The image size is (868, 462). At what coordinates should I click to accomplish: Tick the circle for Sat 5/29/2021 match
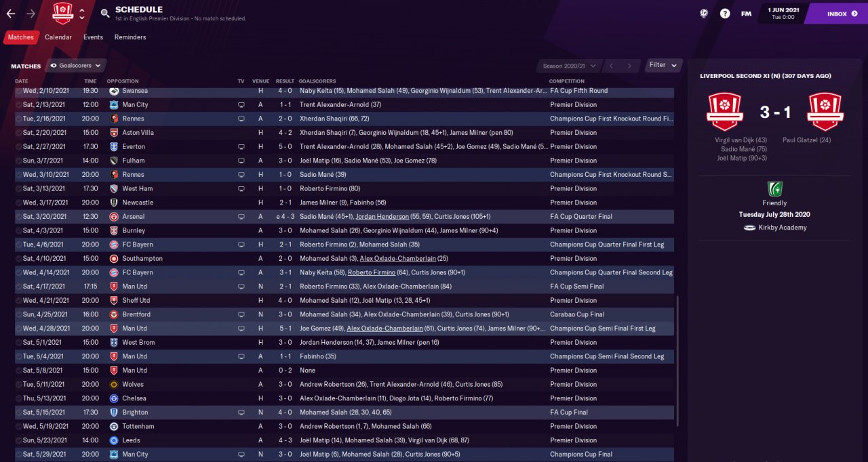pos(18,454)
